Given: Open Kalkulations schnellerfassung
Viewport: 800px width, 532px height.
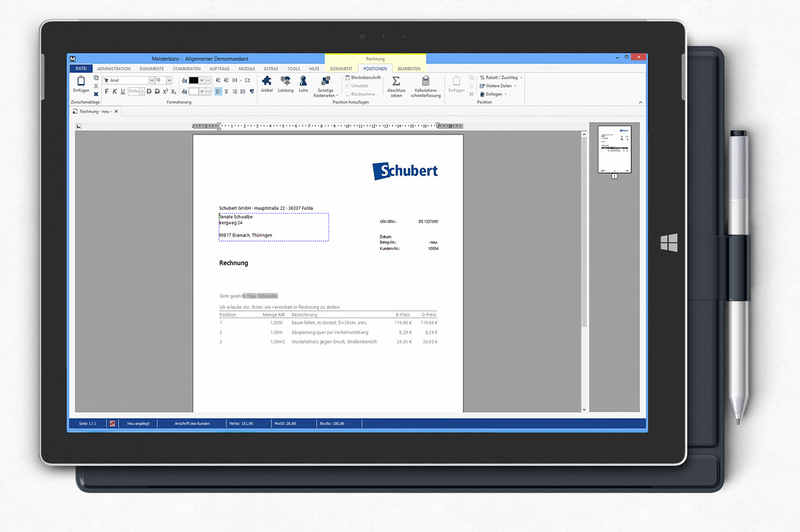Looking at the screenshot, I should click(x=426, y=87).
